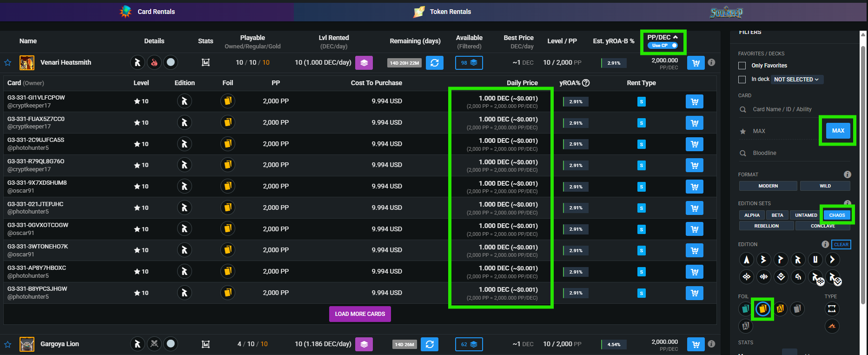868x355 pixels.
Task: Toggle the black foil filter
Action: tap(797, 309)
